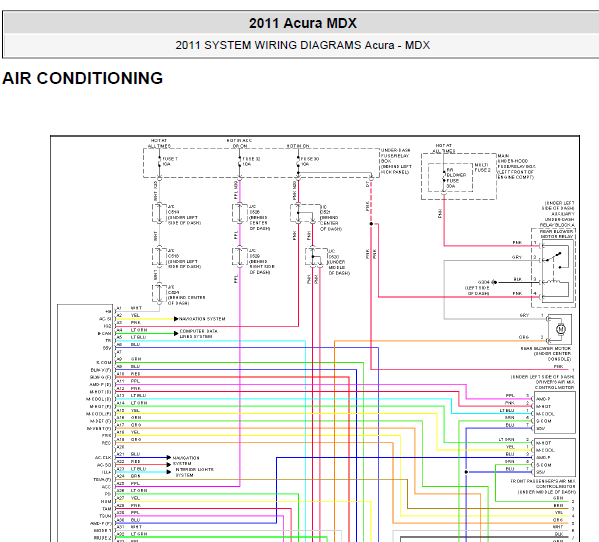Click the blue arrow on the A21 BLU wire
This screenshot has height=542, width=599.
point(168,457)
